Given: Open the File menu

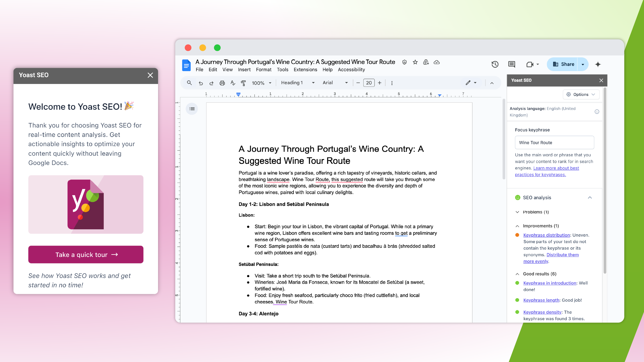Looking at the screenshot, I should (199, 70).
